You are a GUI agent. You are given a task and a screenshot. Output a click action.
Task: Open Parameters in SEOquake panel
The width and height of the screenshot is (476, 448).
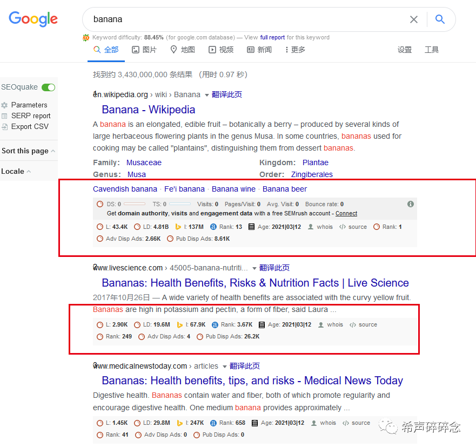click(x=29, y=105)
